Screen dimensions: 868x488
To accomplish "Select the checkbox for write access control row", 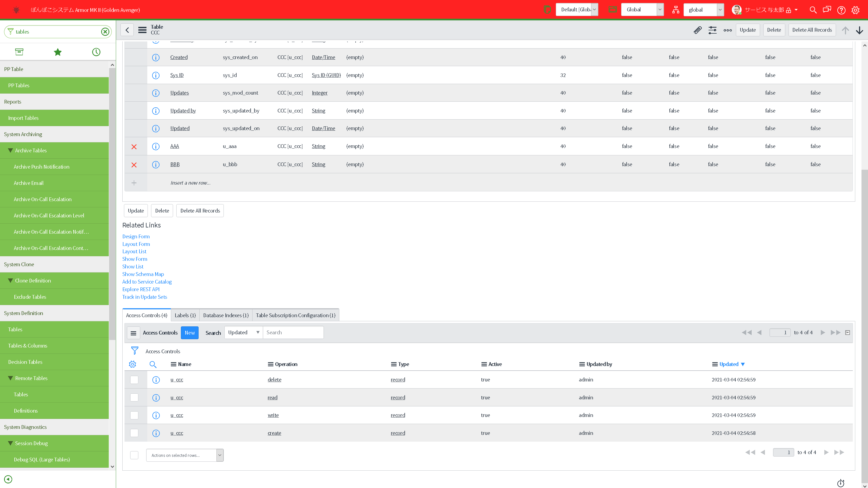I will (x=134, y=415).
